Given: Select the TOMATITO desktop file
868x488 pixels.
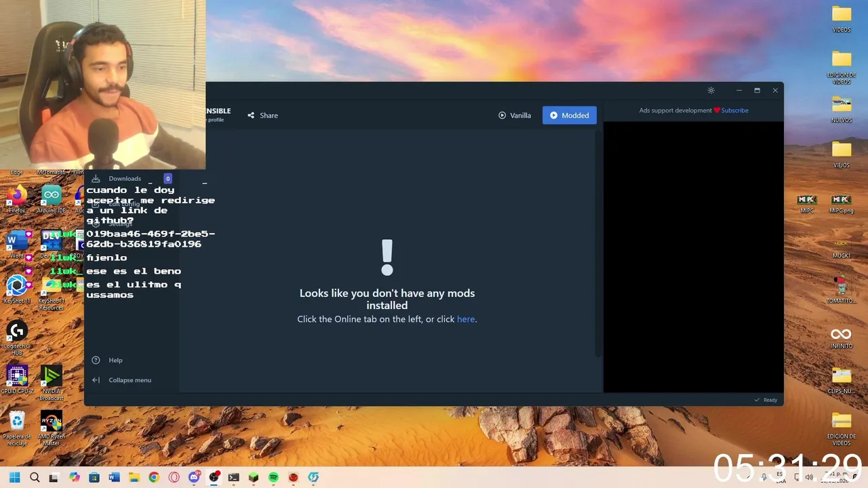Looking at the screenshot, I should pyautogui.click(x=842, y=289).
